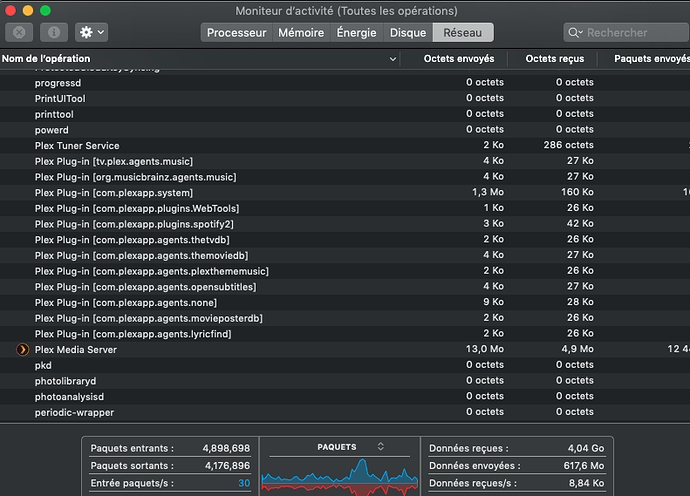Click 13,0 Mo sent by Plex Media Server
Image resolution: width=690 pixels, height=496 pixels.
484,349
